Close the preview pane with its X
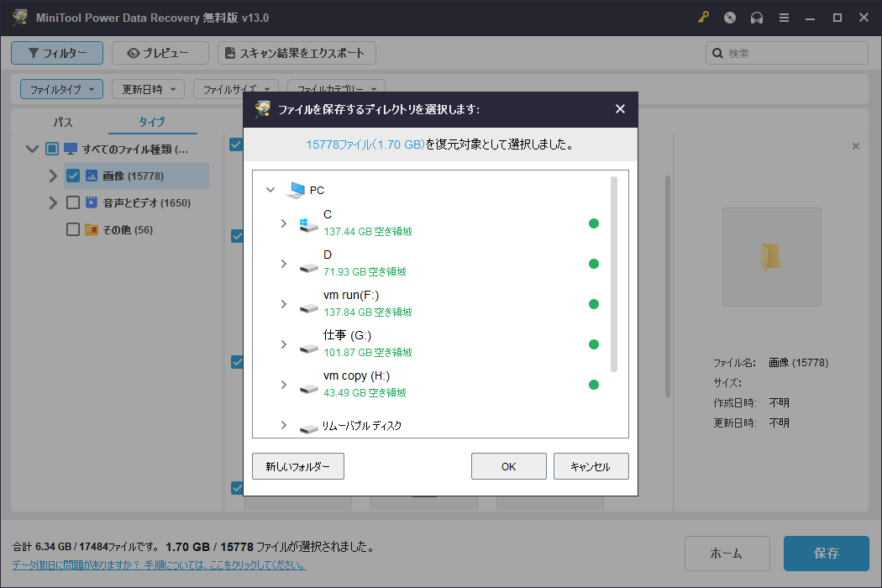This screenshot has height=588, width=882. (856, 145)
